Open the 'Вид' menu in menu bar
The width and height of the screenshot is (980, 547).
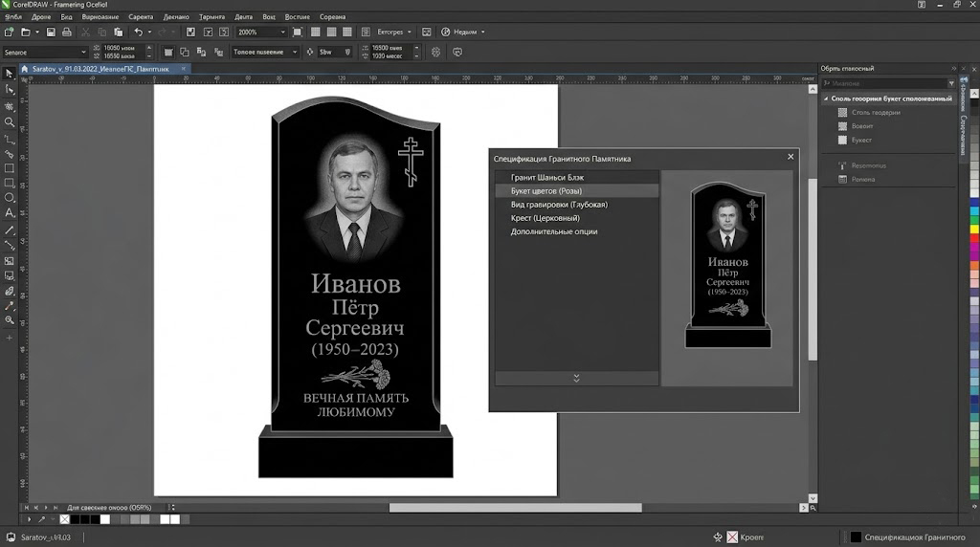66,17
